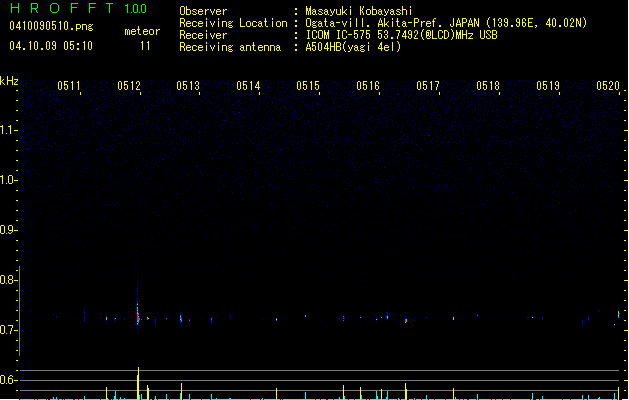Click the echo at the right edge near 0520
This screenshot has width=629, height=400.
[618, 313]
